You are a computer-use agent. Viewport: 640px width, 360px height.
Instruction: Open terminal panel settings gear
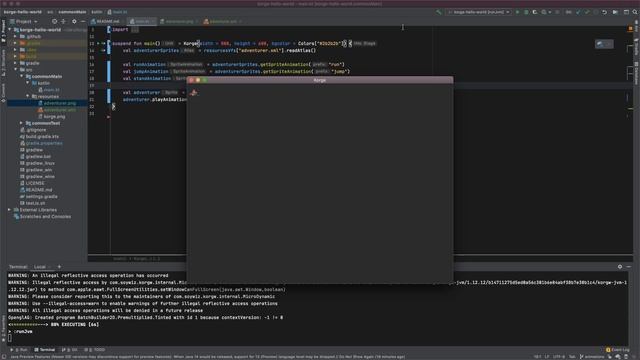[620, 267]
